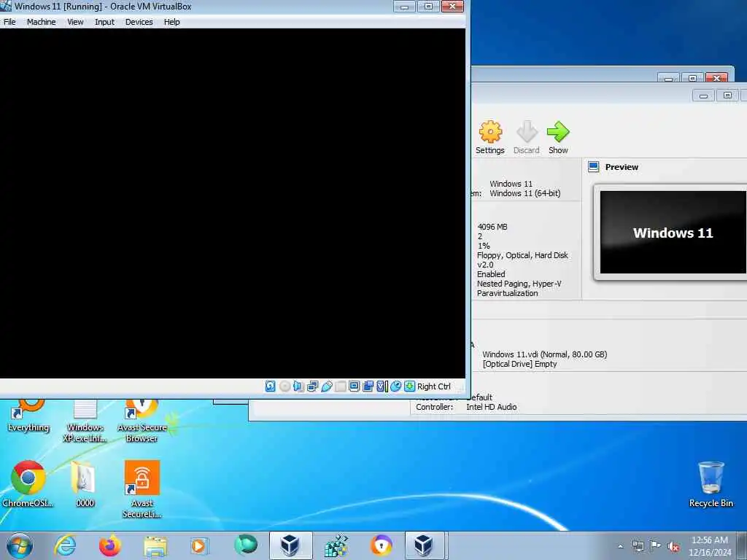The image size is (747, 560).
Task: Maximize the Windows 11 VM window
Action: tap(428, 6)
